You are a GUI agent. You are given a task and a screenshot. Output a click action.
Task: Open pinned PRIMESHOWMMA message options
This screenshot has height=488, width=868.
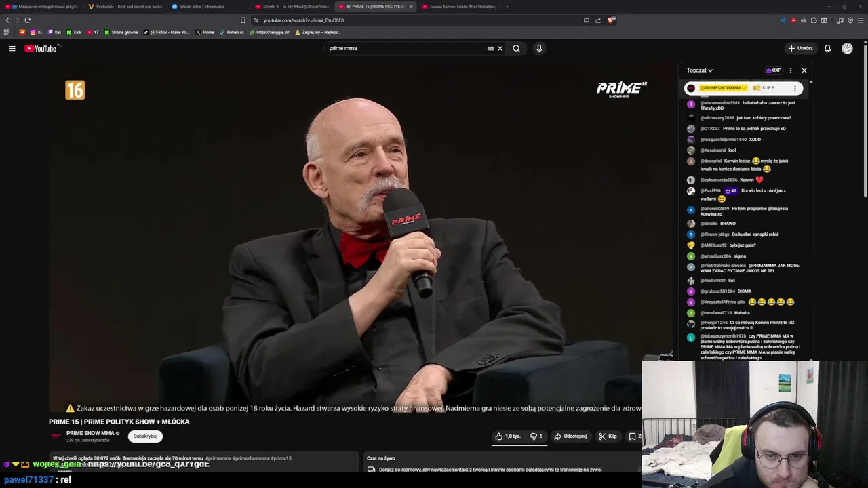[x=795, y=88]
